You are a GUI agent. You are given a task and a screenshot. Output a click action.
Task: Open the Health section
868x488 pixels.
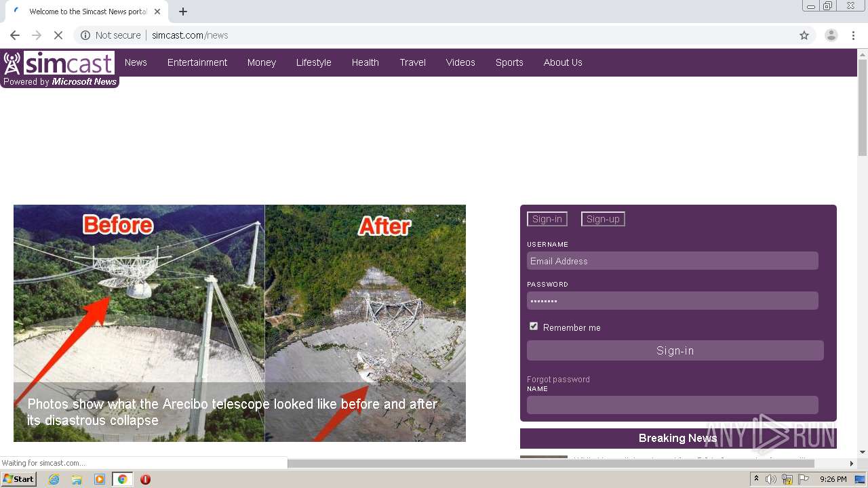(366, 62)
